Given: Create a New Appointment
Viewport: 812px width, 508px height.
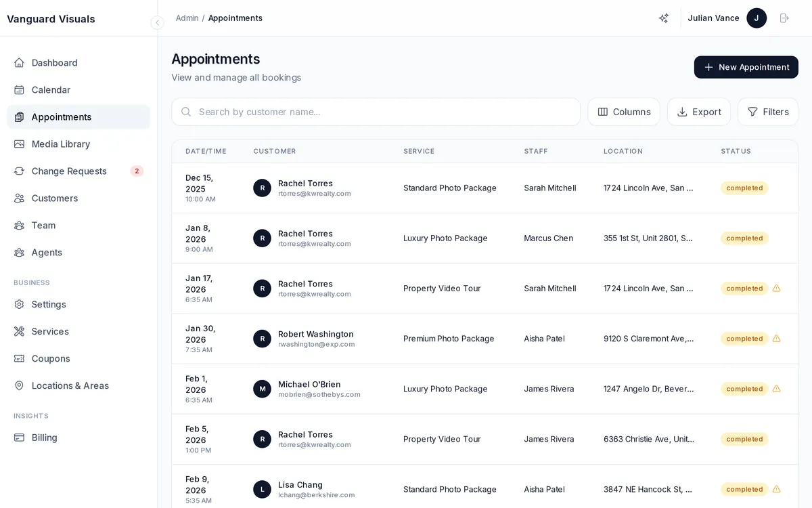Looking at the screenshot, I should [746, 67].
